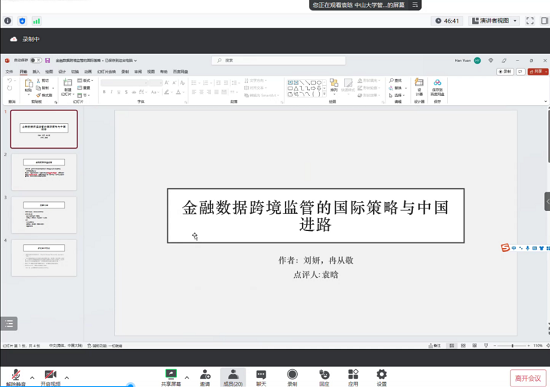Enter full screen mode icon
The height and width of the screenshot is (387, 550).
pyautogui.click(x=530, y=21)
